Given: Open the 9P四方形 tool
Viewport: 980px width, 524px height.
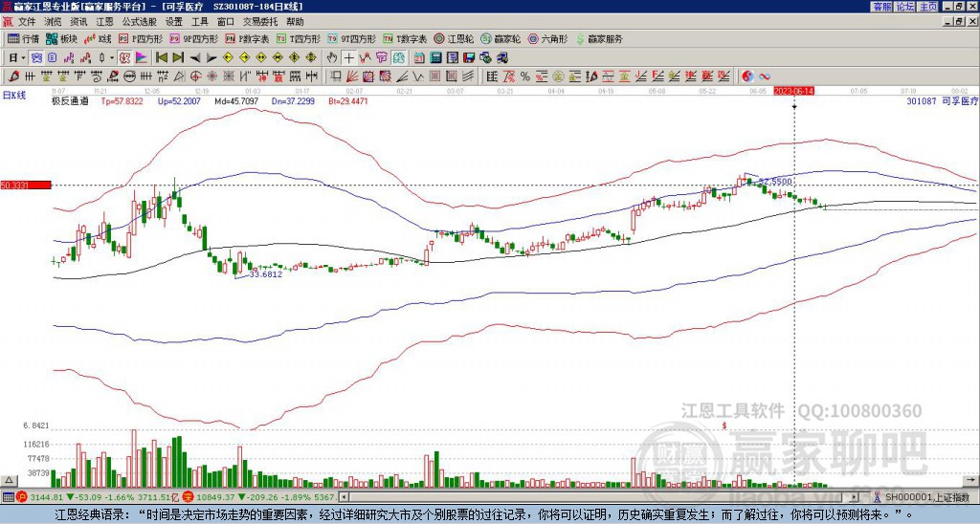Looking at the screenshot, I should [x=193, y=38].
